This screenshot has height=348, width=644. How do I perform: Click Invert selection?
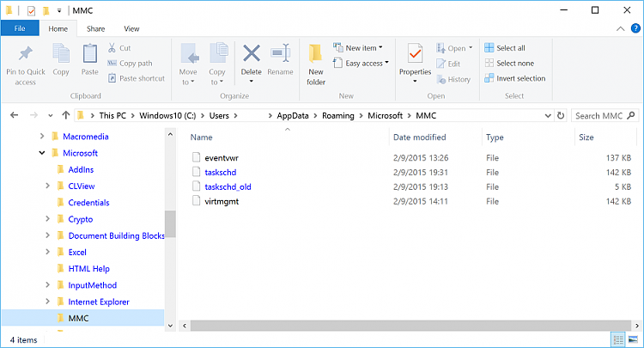coord(515,78)
